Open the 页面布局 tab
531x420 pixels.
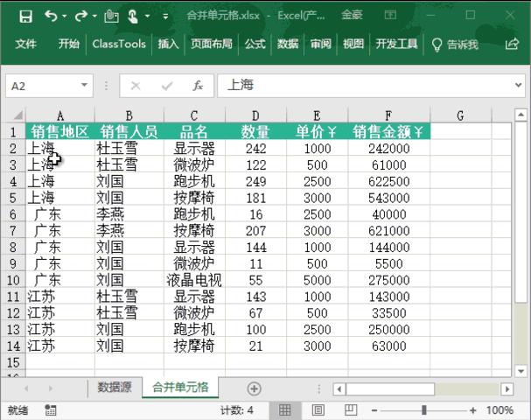(x=212, y=44)
